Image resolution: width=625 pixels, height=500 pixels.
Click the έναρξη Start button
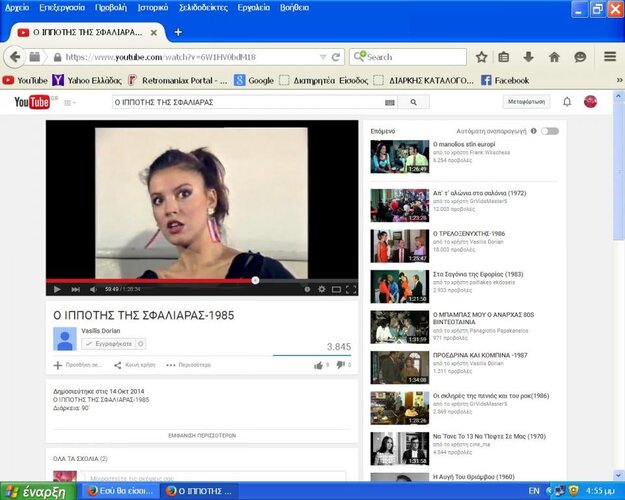point(37,491)
